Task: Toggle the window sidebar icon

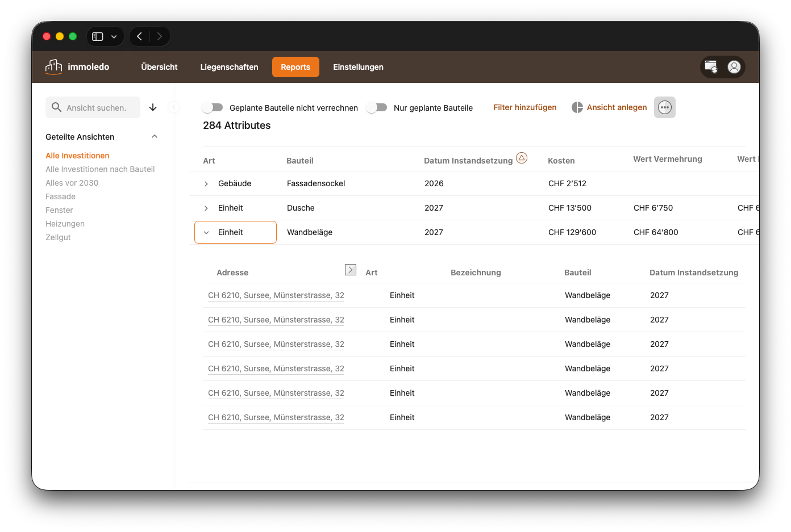Action: pyautogui.click(x=98, y=36)
